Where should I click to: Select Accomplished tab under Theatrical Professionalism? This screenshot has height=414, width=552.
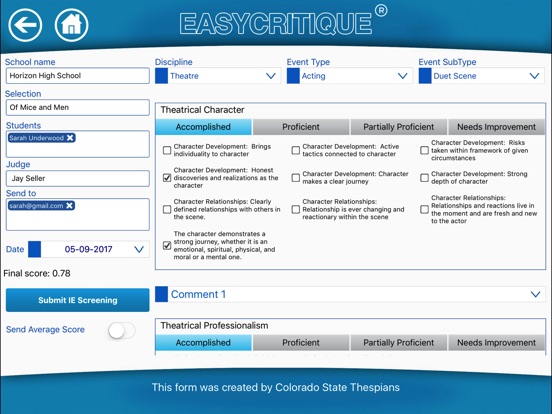point(203,343)
